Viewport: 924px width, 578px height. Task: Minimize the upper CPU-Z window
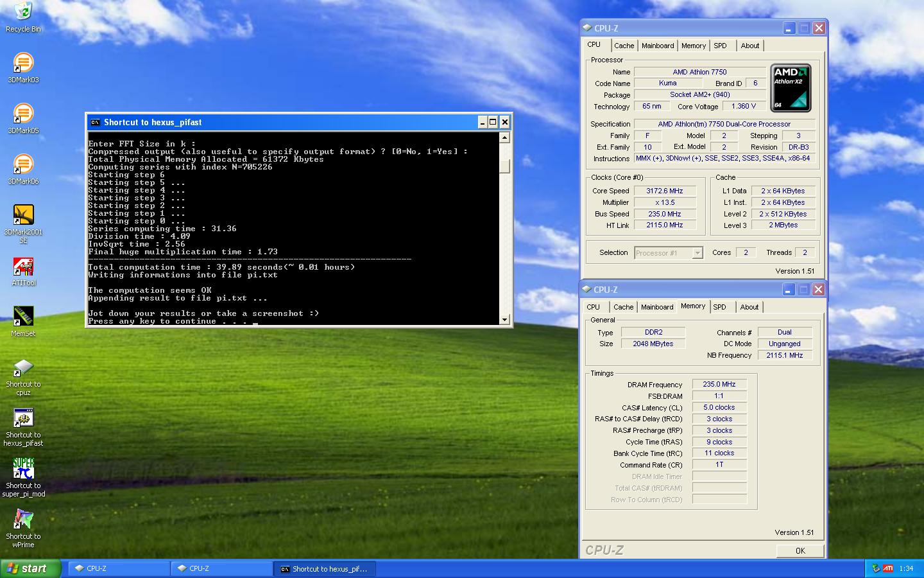point(789,28)
